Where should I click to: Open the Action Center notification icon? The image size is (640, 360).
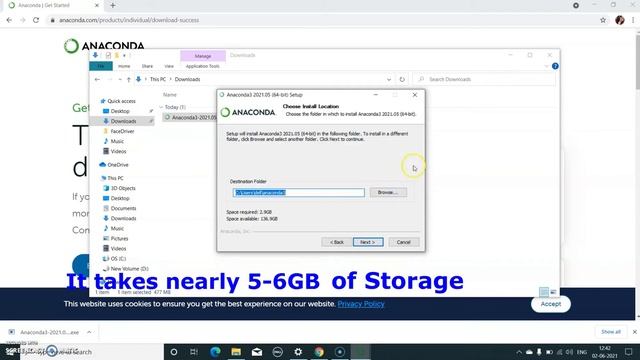629,352
